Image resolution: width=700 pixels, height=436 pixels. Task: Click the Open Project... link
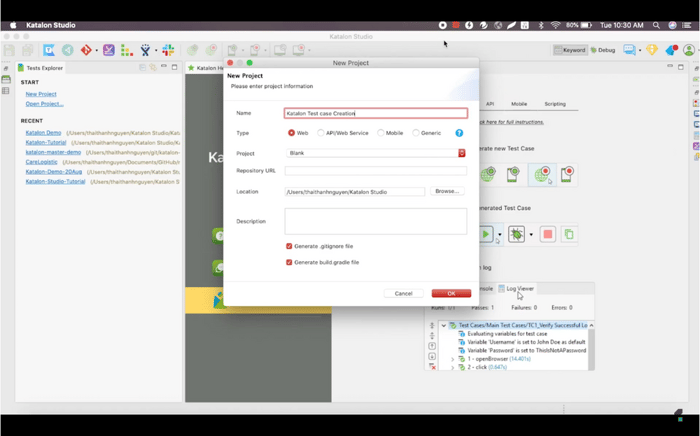click(45, 104)
